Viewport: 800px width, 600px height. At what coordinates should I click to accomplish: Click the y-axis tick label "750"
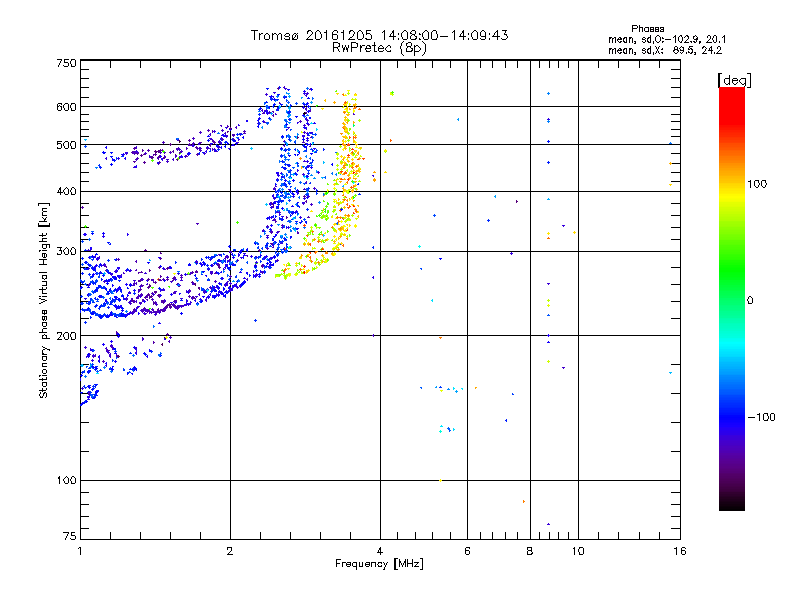click(66, 63)
